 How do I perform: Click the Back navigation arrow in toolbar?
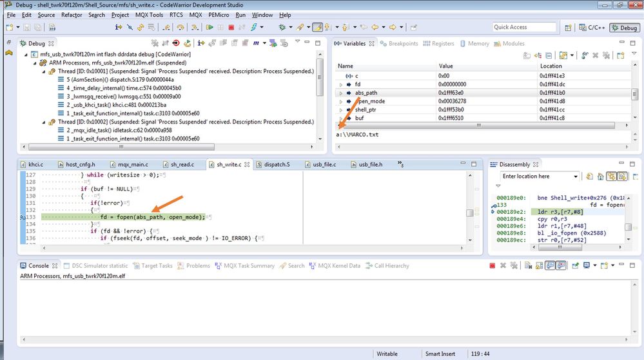pyautogui.click(x=375, y=27)
